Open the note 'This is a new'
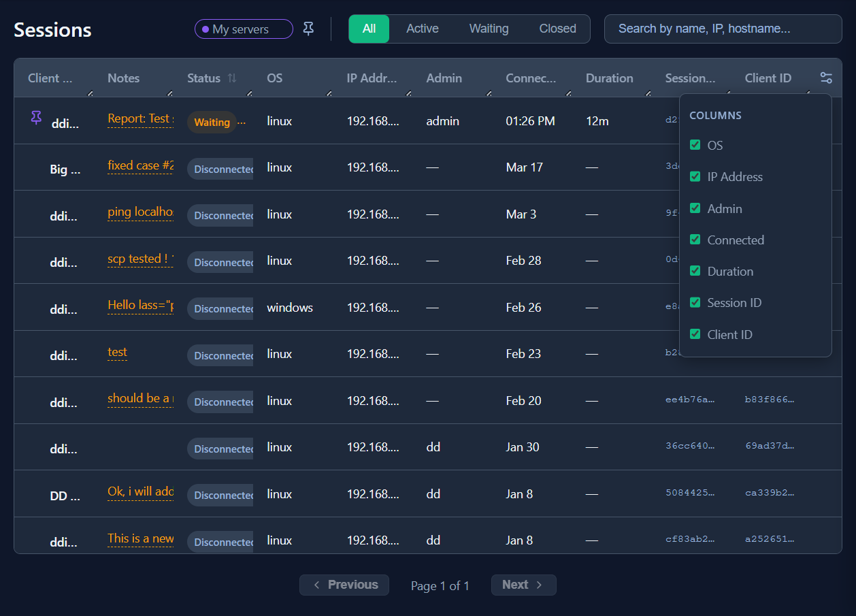 tap(140, 538)
